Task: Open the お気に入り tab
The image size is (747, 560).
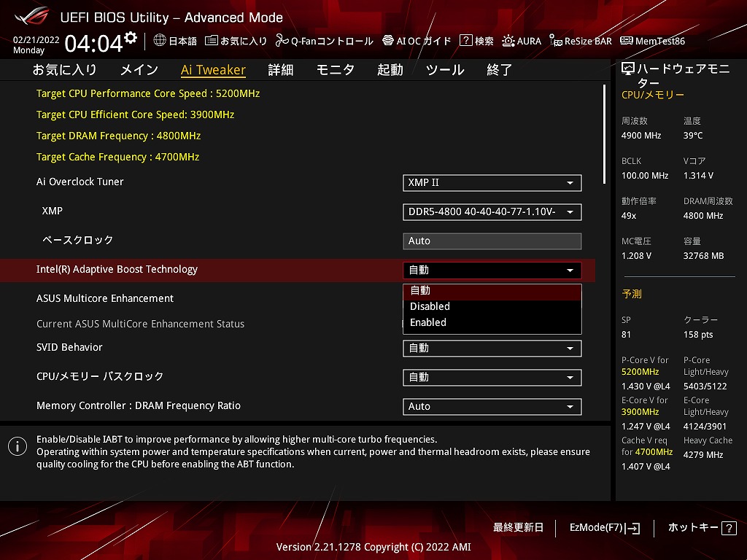Action: click(x=64, y=70)
